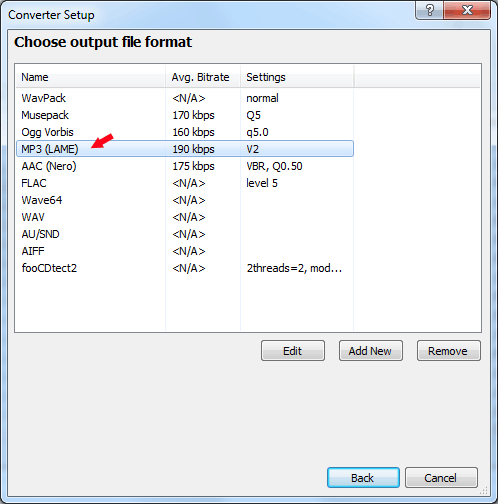Select the Musepack format entry
This screenshot has height=504, width=498.
pos(185,115)
